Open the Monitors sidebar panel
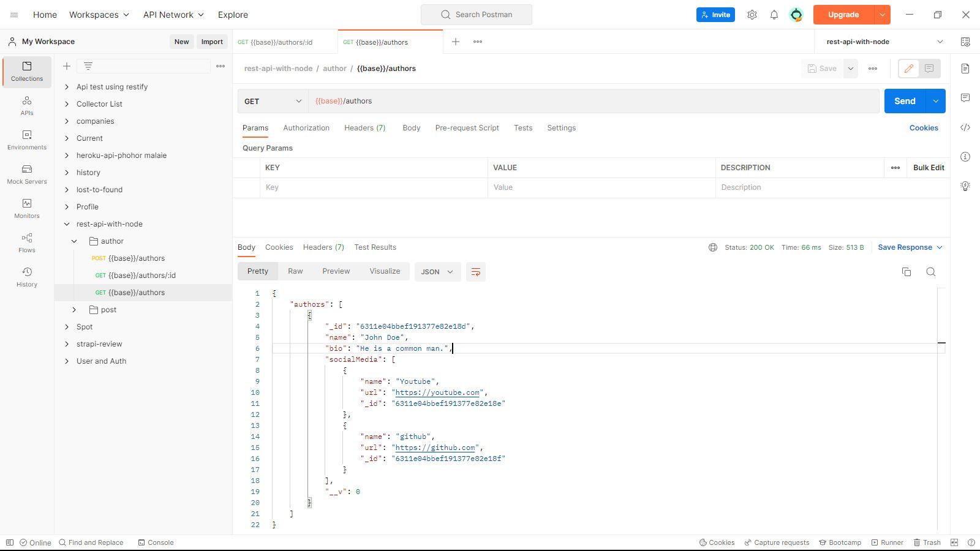This screenshot has height=551, width=980. pyautogui.click(x=27, y=209)
